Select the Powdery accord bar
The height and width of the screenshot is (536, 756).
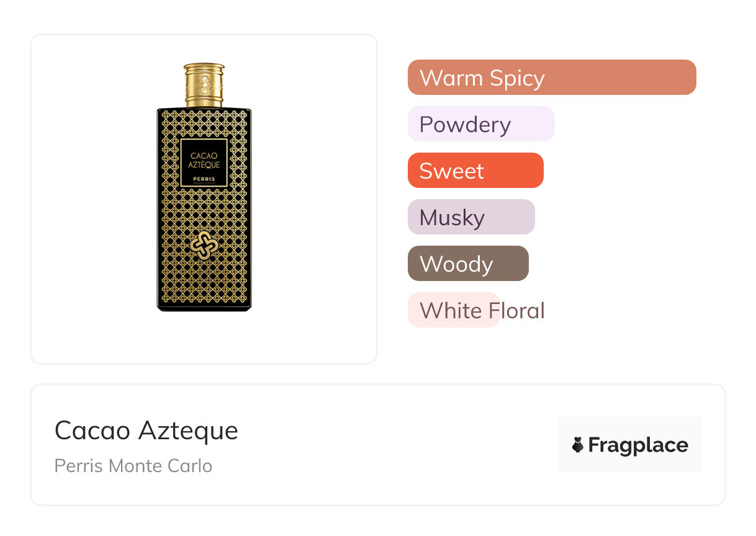[x=480, y=124]
